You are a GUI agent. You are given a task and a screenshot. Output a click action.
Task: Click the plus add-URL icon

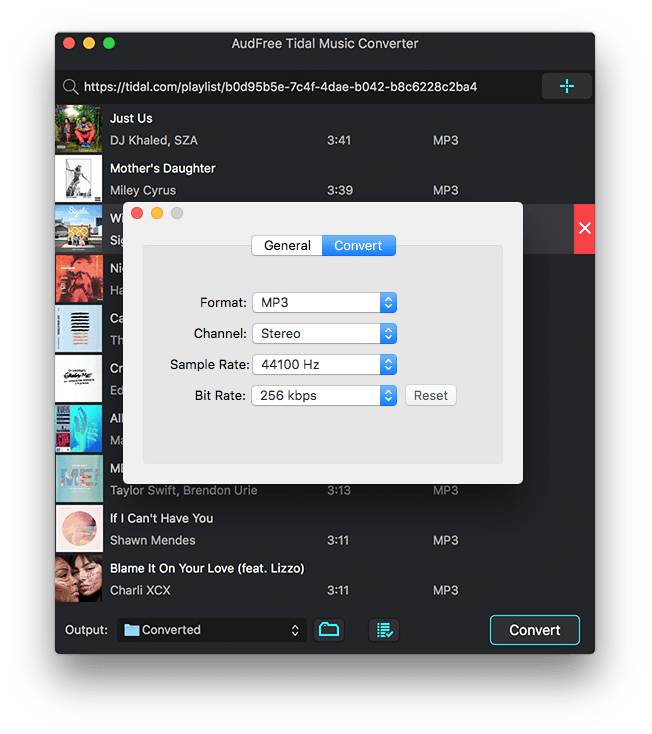566,86
